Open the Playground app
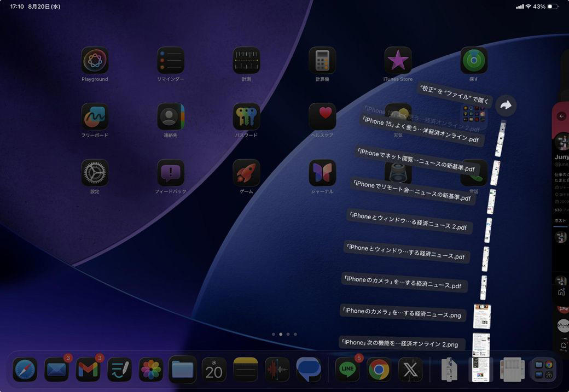569x392 pixels. click(x=95, y=60)
